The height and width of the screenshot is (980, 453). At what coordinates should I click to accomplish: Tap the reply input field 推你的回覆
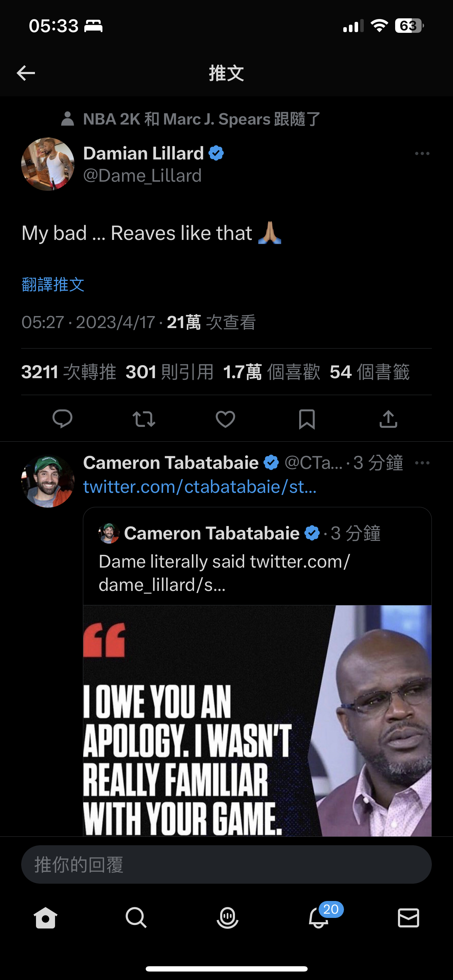tap(226, 864)
